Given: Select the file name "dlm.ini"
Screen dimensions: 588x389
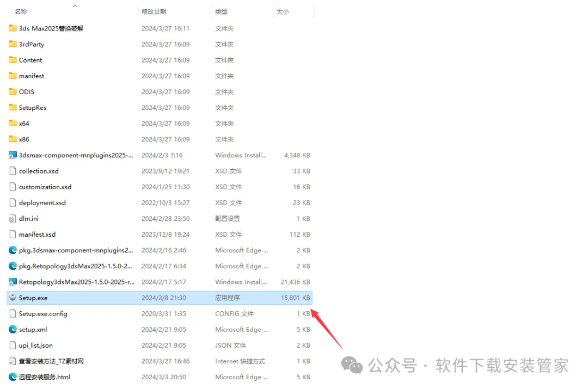Looking at the screenshot, I should pos(28,219).
